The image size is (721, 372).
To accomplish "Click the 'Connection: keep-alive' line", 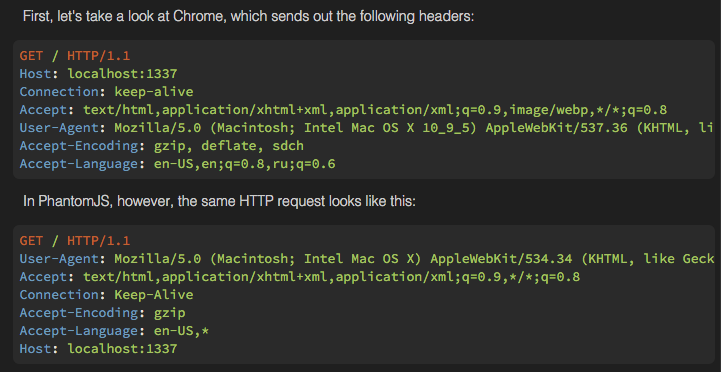I will [x=106, y=92].
